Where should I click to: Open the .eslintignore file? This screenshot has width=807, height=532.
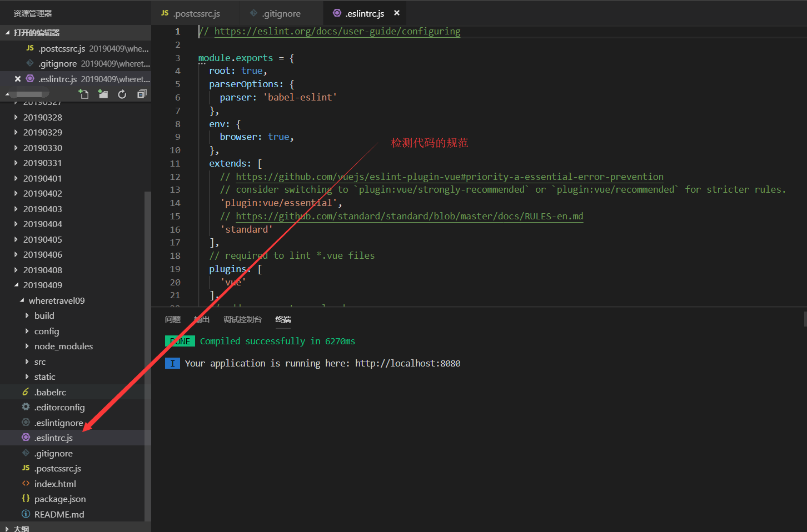click(76, 423)
